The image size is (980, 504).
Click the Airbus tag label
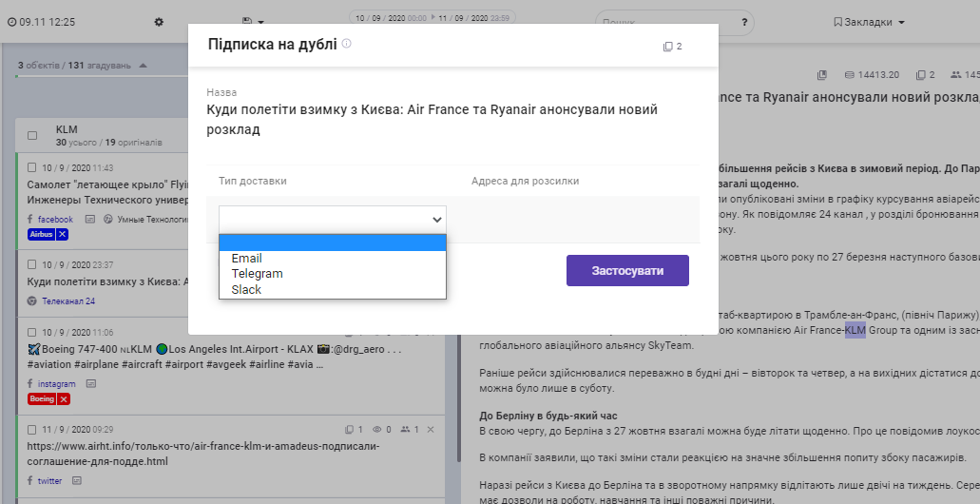coord(41,235)
